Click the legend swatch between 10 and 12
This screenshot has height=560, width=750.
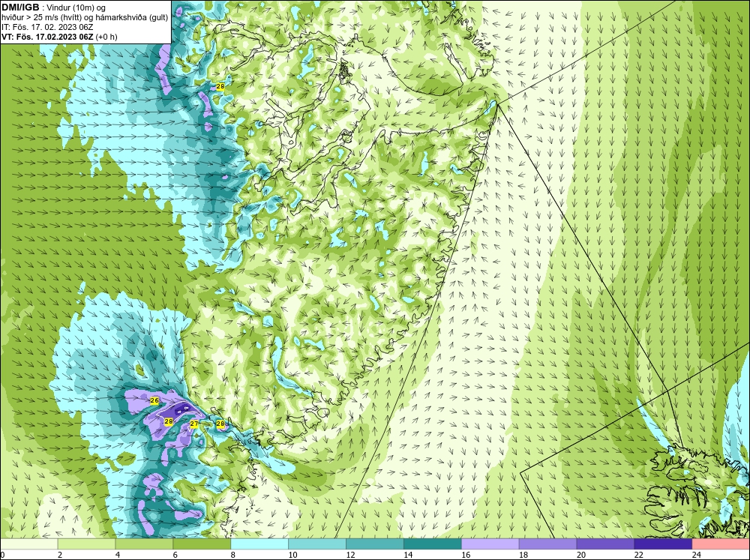tap(317, 544)
